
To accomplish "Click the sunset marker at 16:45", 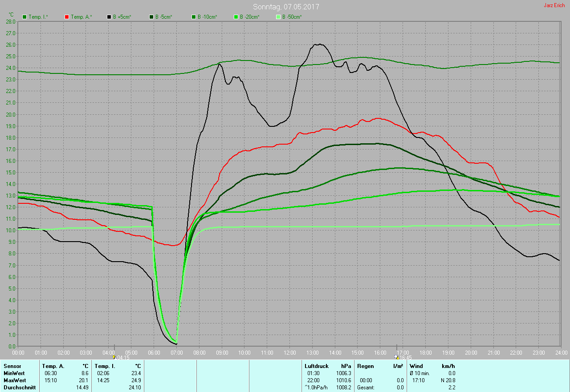I will tap(396, 357).
